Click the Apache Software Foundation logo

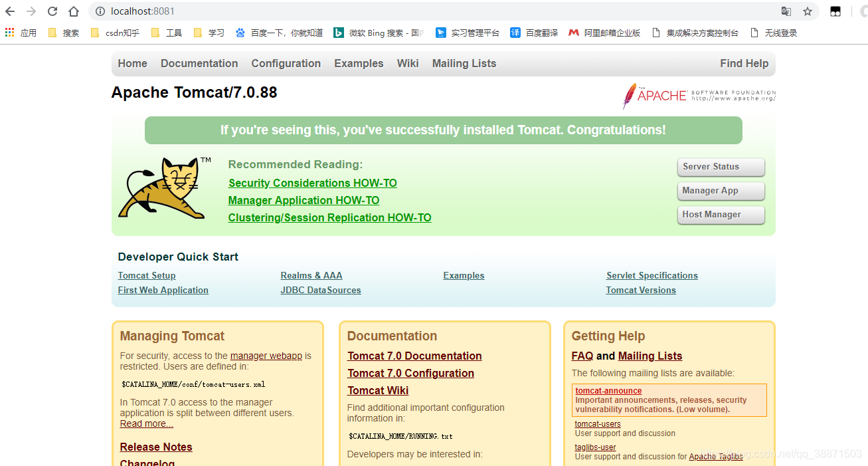[x=699, y=96]
